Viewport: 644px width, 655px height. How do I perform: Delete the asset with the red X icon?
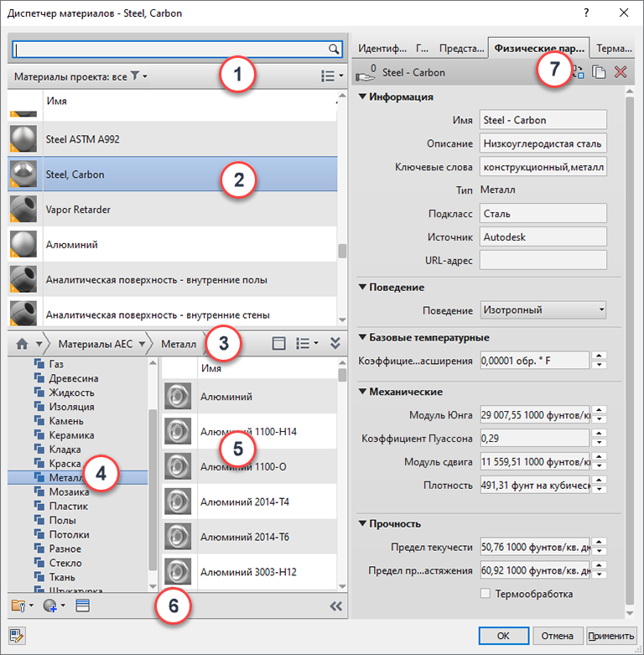[x=621, y=72]
